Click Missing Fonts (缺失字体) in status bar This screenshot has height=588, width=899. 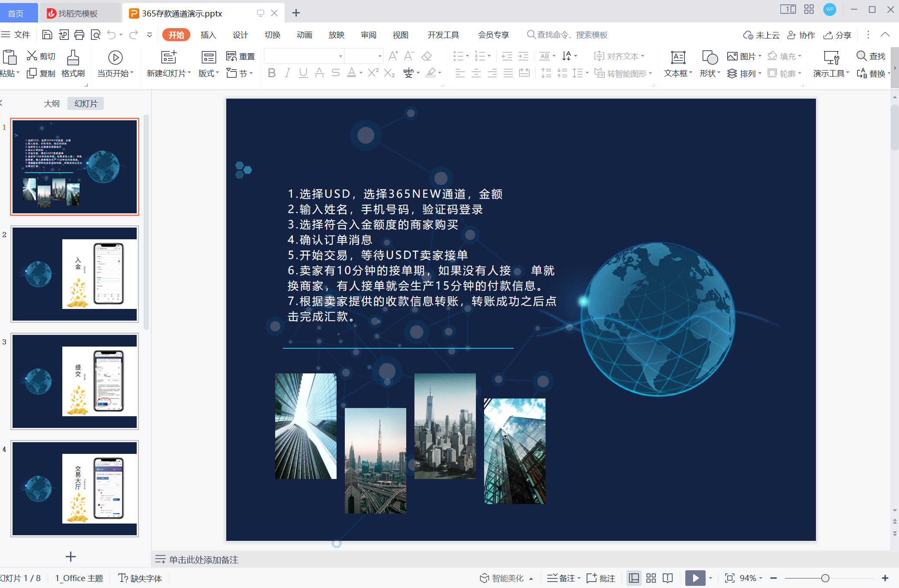[x=140, y=578]
